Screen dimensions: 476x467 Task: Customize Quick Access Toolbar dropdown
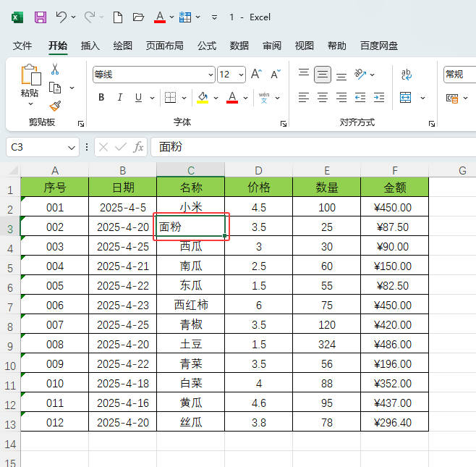[214, 17]
